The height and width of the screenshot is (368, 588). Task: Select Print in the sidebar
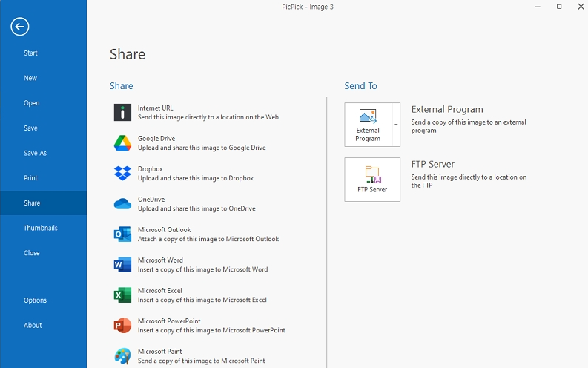click(30, 178)
